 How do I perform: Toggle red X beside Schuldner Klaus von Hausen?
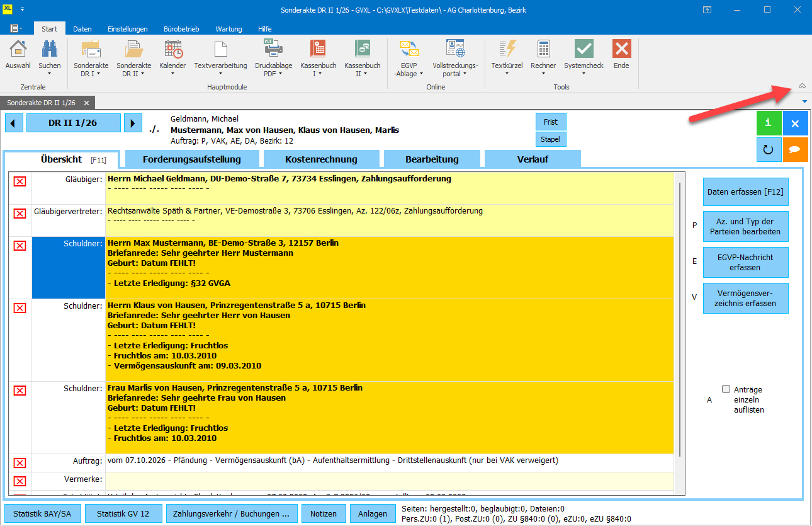point(20,307)
